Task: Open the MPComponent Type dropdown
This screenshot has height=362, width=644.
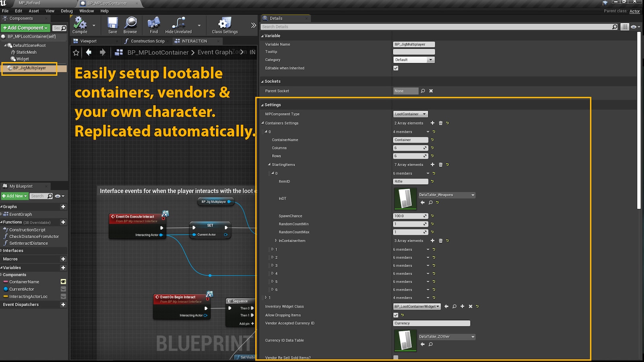Action: click(410, 114)
